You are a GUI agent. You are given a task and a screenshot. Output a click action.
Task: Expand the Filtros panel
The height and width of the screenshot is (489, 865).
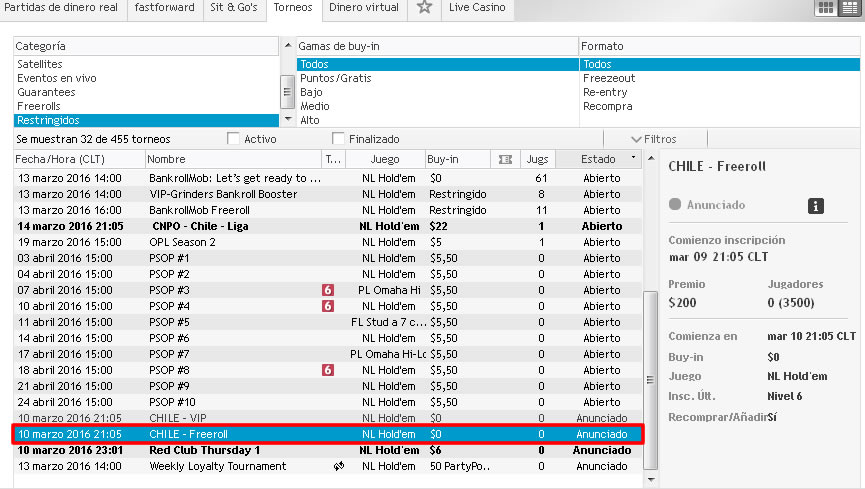pos(654,139)
